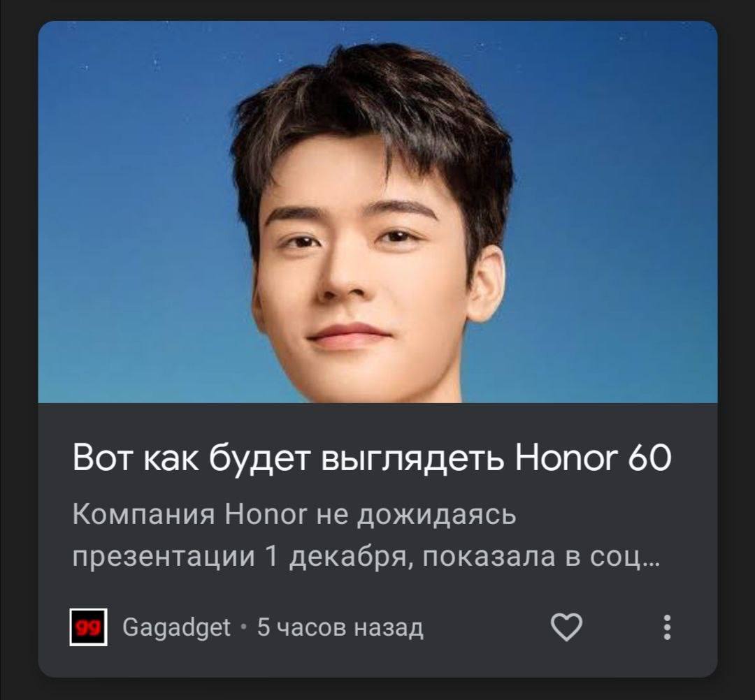
Task: Click the 'Honor 60' text in the headline
Action: 594,458
